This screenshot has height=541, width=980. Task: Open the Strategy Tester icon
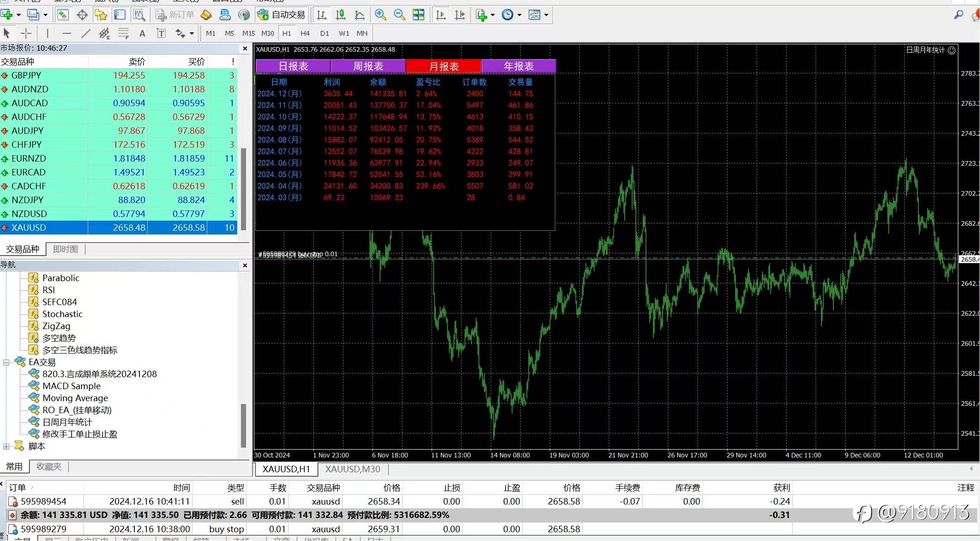click(x=139, y=15)
